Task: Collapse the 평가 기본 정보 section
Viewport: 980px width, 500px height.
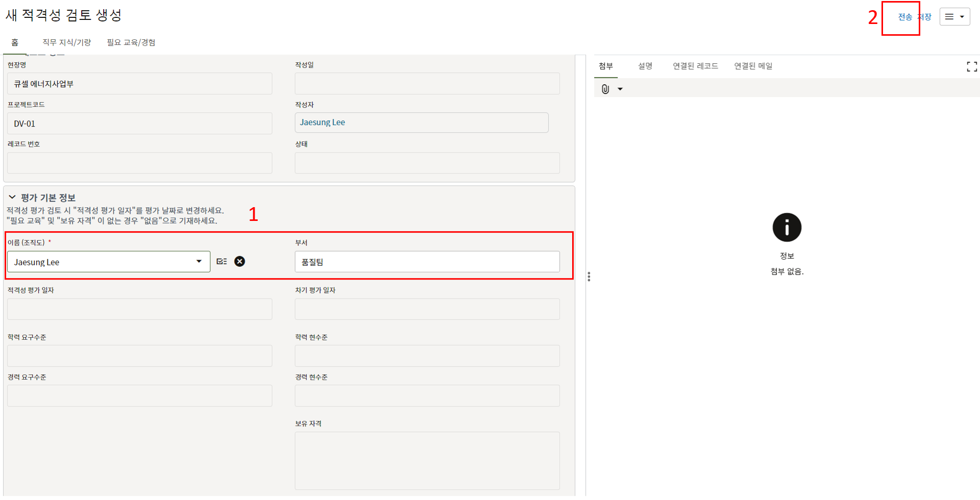Action: click(x=12, y=197)
